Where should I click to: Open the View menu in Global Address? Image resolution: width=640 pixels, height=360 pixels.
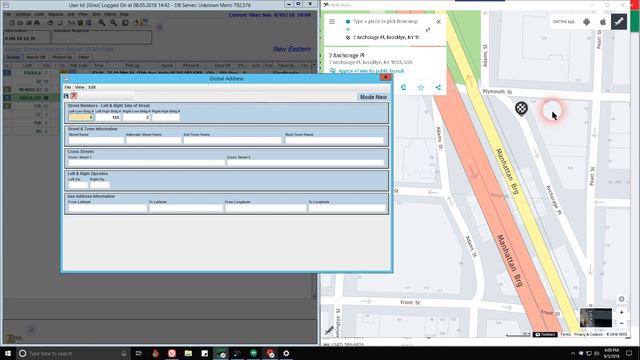tap(80, 87)
